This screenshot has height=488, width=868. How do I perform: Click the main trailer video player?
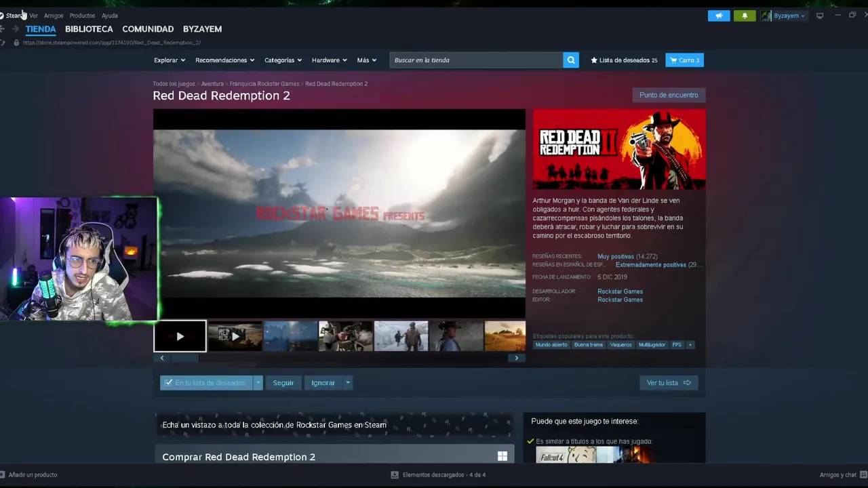pyautogui.click(x=339, y=213)
